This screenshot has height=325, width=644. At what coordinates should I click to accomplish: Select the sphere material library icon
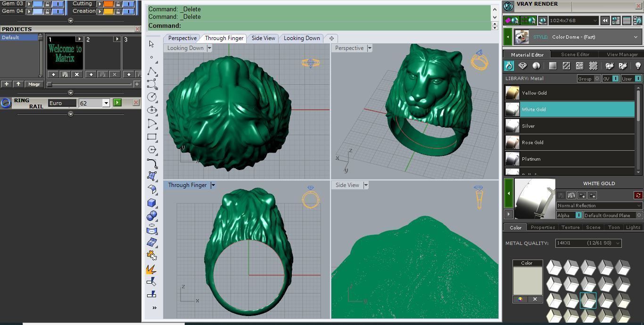point(536,66)
